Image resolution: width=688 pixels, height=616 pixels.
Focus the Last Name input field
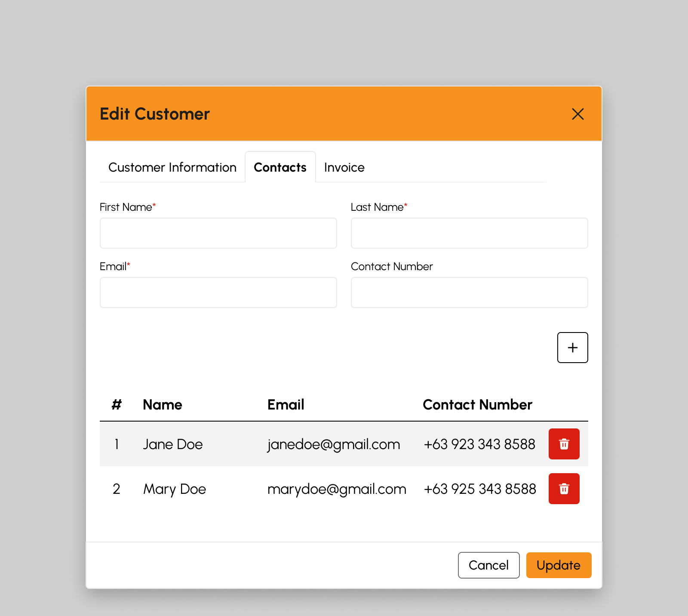coord(470,233)
